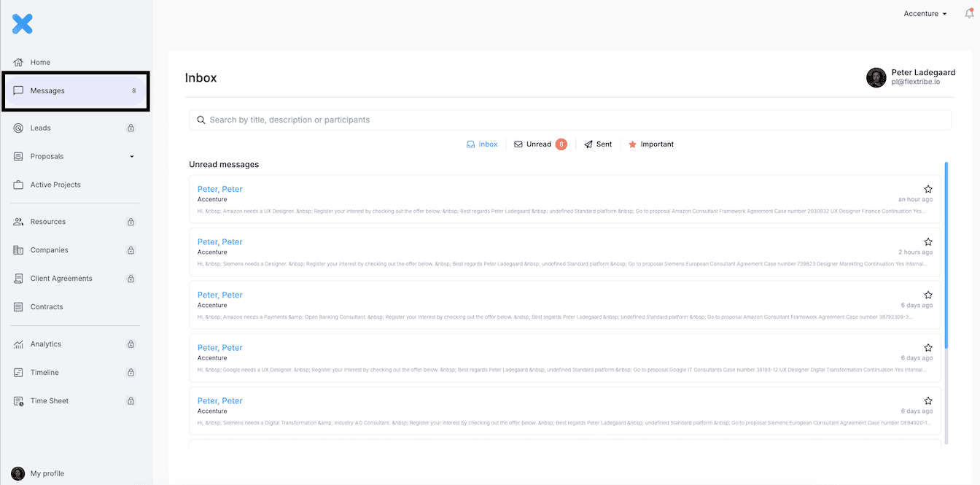Open the Siemens Digital Transformation message
The width and height of the screenshot is (980, 485).
click(565, 411)
